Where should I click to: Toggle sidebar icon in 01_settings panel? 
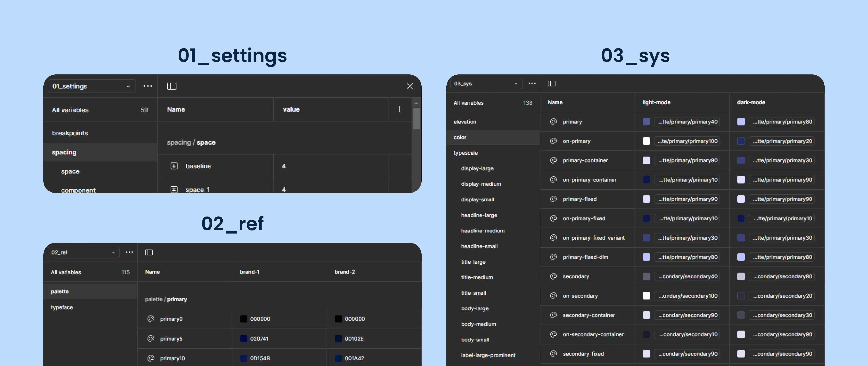coord(172,86)
